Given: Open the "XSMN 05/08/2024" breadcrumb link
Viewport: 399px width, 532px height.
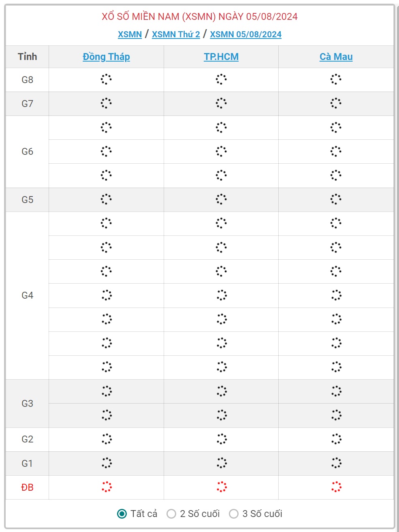Looking at the screenshot, I should 245,34.
